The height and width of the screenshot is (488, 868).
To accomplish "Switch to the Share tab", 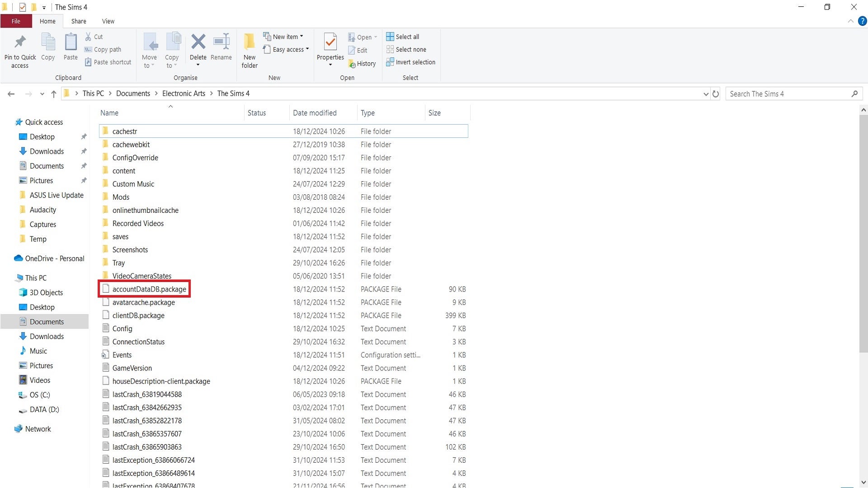I will (79, 21).
